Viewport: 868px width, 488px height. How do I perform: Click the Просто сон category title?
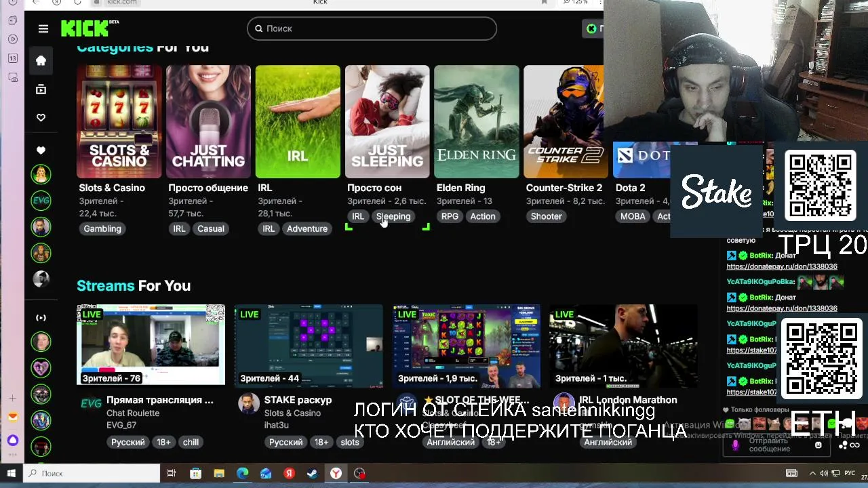pyautogui.click(x=374, y=188)
